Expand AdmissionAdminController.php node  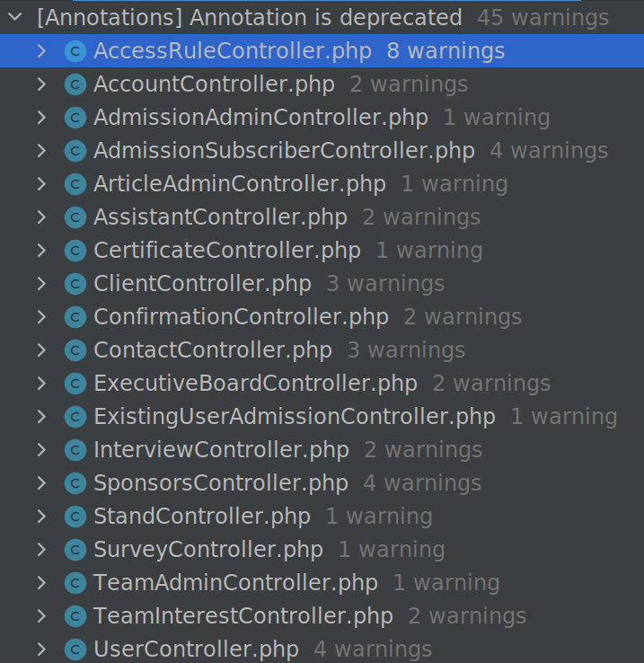[41, 118]
